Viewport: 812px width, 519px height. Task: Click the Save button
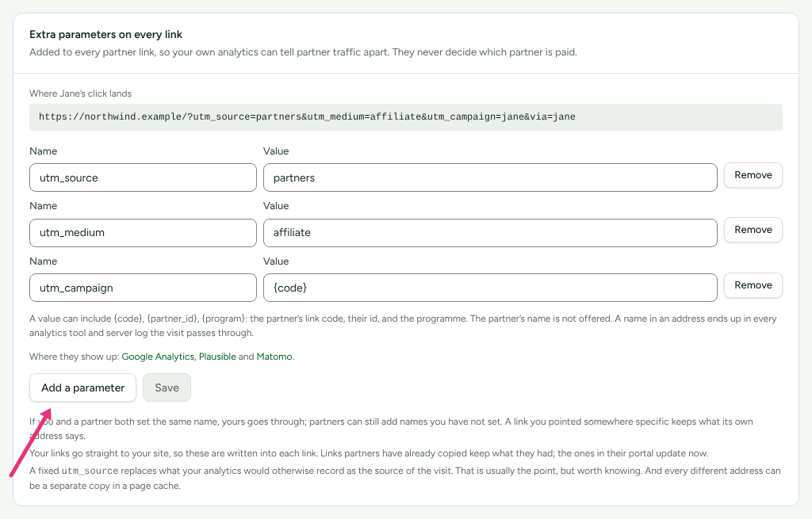coord(167,387)
